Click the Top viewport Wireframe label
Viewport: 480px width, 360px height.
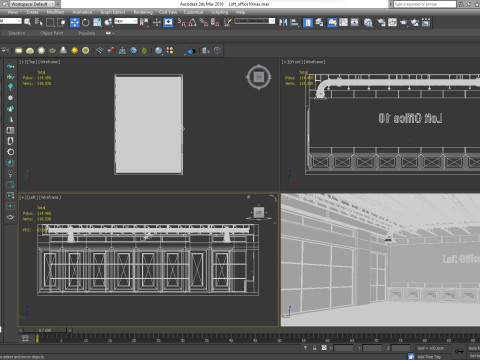[x=49, y=62]
